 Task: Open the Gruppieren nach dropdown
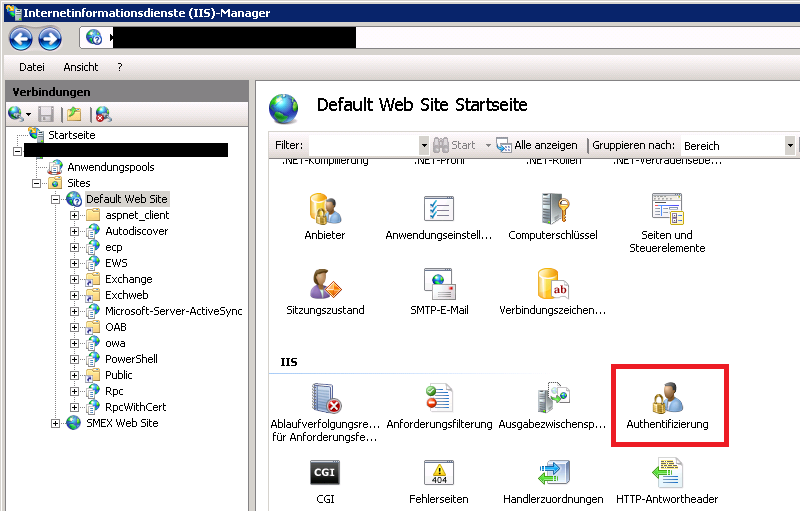coord(790,145)
